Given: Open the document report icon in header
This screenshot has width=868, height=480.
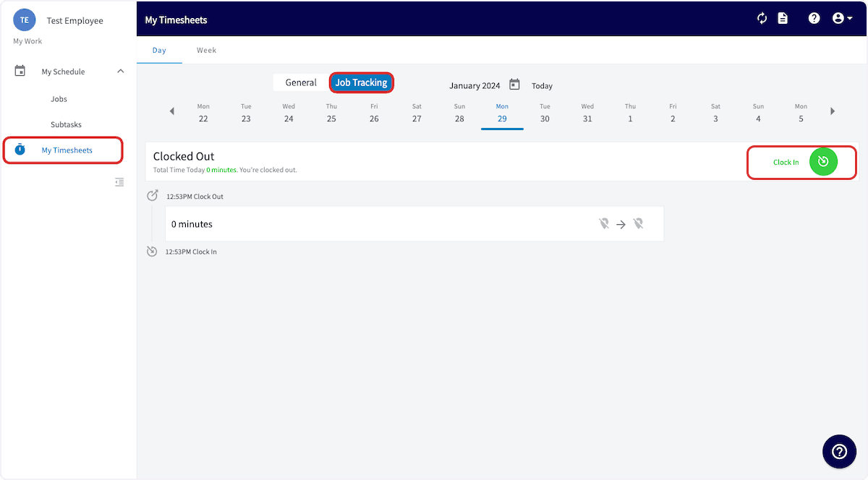Looking at the screenshot, I should [783, 19].
